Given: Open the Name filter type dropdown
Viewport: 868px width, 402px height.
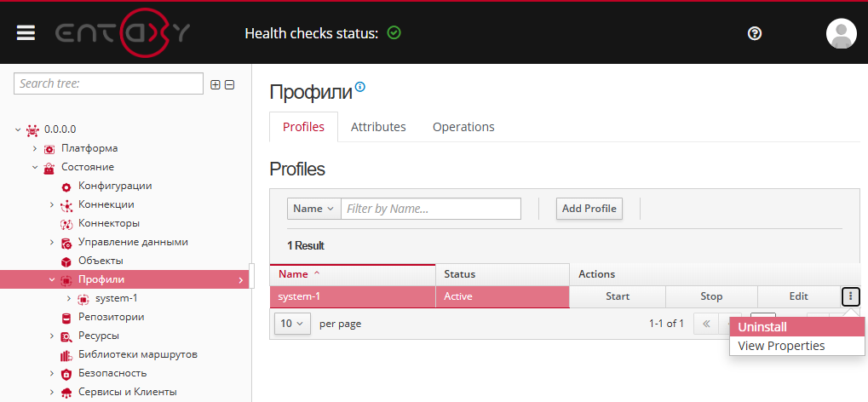Looking at the screenshot, I should [x=313, y=209].
